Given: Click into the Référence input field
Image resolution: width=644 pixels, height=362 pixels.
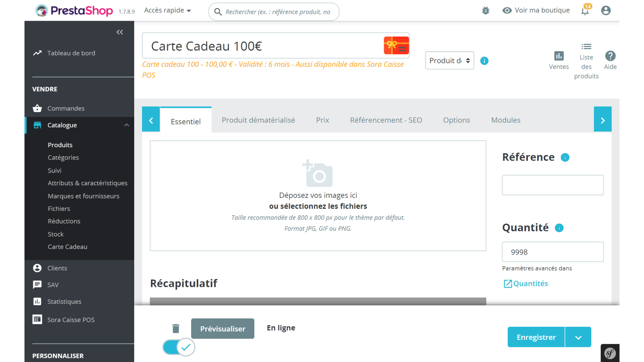Looking at the screenshot, I should click(x=552, y=185).
